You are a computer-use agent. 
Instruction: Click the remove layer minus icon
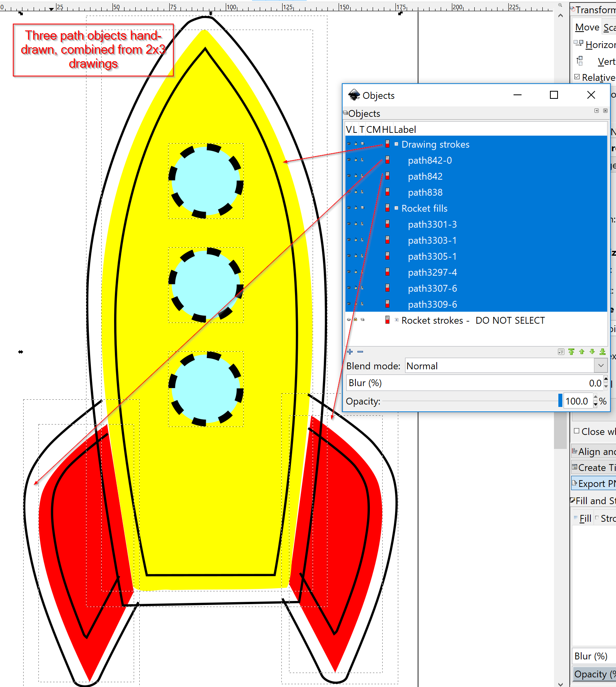click(360, 352)
